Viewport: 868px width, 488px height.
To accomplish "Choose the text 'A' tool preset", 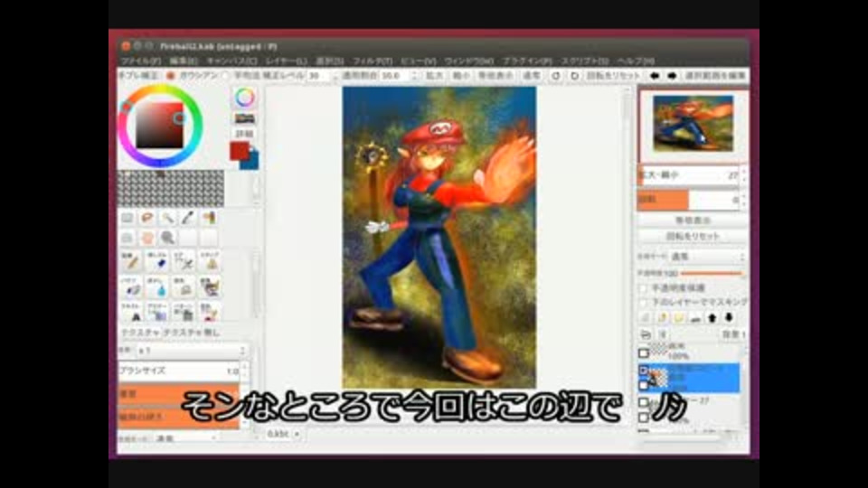I will (x=132, y=312).
